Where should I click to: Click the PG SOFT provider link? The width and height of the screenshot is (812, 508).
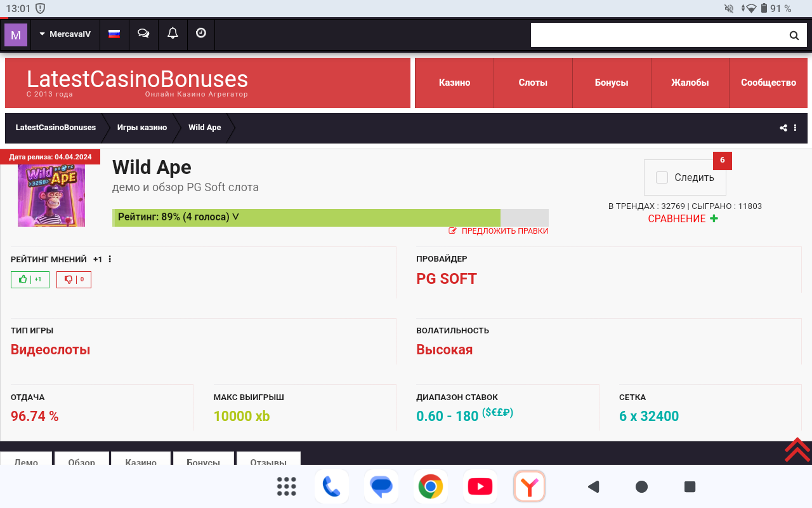point(447,279)
